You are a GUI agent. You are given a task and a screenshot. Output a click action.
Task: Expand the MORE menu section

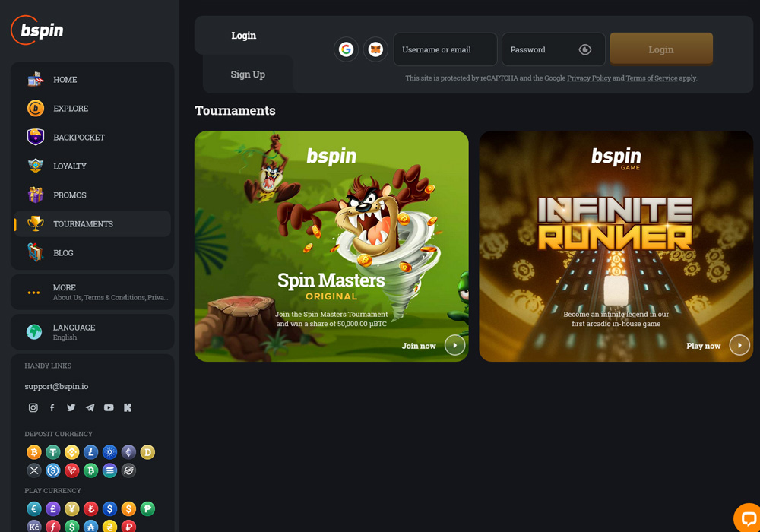click(x=93, y=292)
